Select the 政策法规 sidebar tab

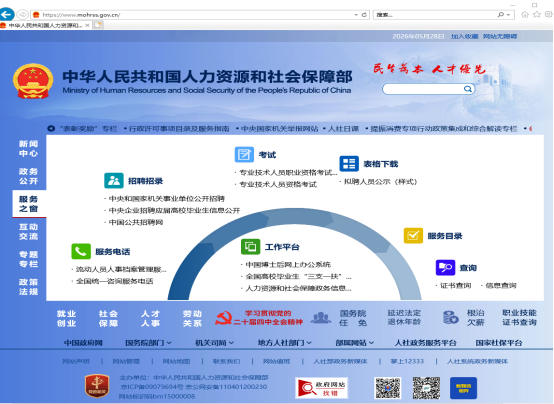tap(29, 287)
